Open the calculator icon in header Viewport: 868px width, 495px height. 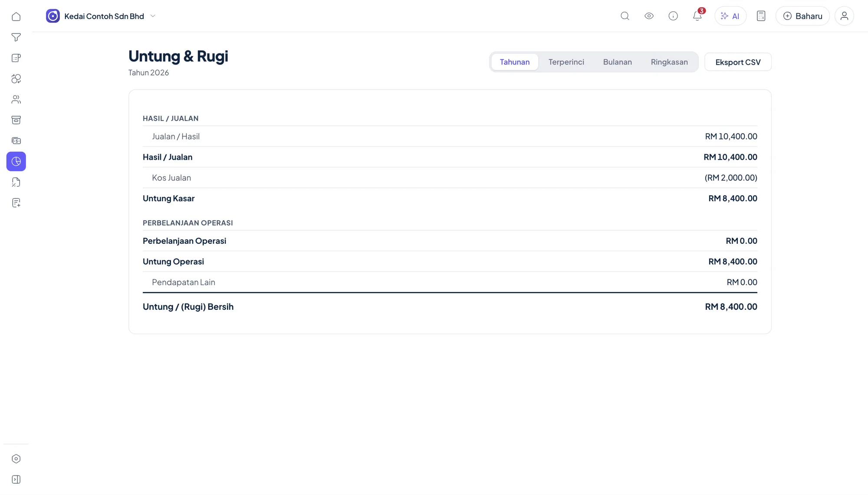click(x=761, y=16)
